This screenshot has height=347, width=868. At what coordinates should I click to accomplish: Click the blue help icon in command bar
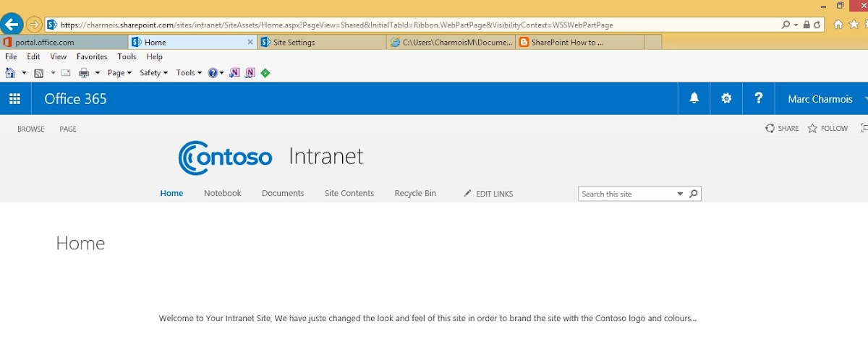[213, 73]
